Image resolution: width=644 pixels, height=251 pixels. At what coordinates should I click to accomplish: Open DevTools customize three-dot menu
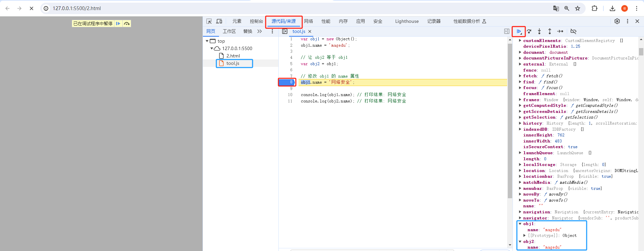pyautogui.click(x=628, y=21)
